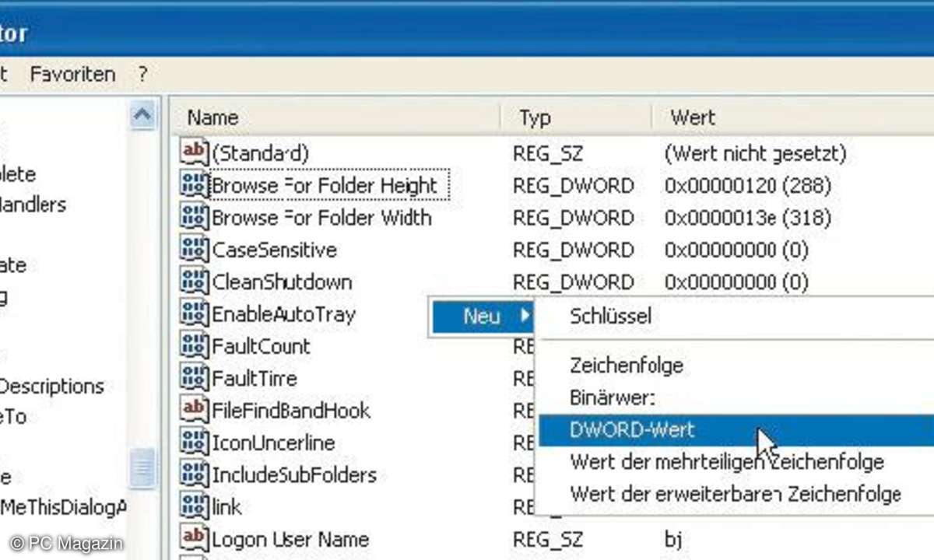Choose DWORD-Wert from the submenu

tap(632, 430)
